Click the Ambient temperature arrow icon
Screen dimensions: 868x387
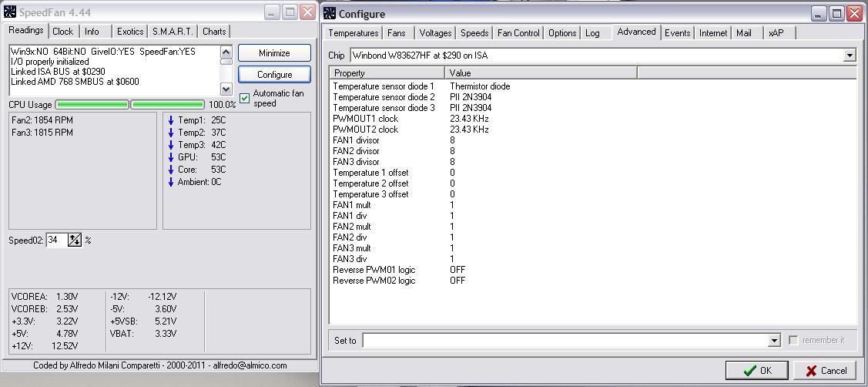pos(171,181)
